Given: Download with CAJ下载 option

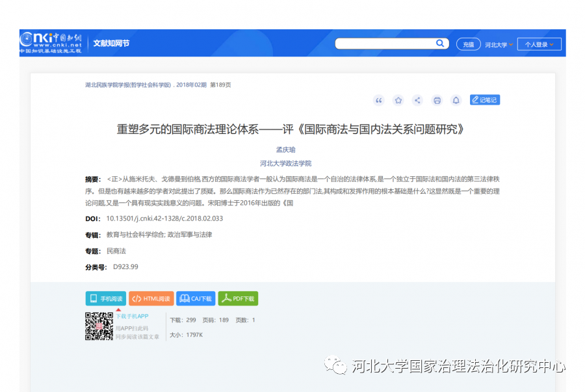Looking at the screenshot, I should 196,298.
